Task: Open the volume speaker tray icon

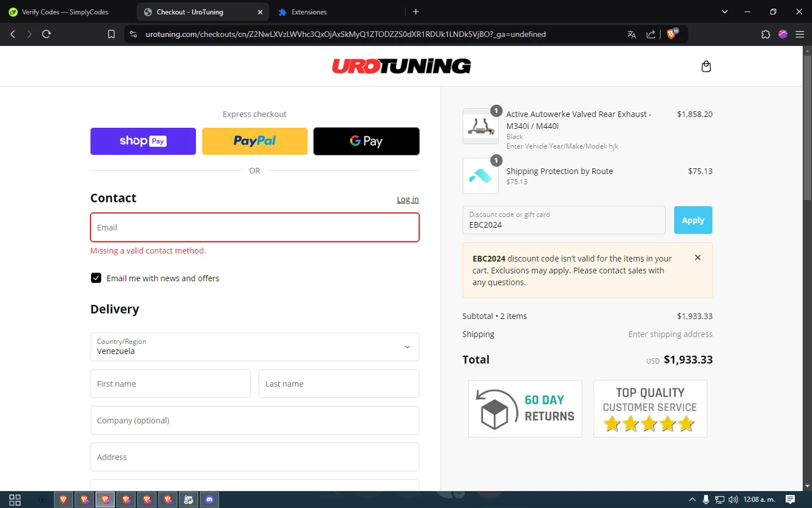Action: [x=733, y=499]
